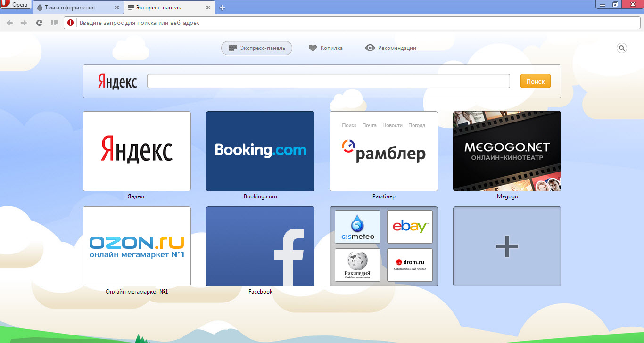Open the Booking.com speed dial tile
This screenshot has height=343, width=644.
click(x=260, y=151)
